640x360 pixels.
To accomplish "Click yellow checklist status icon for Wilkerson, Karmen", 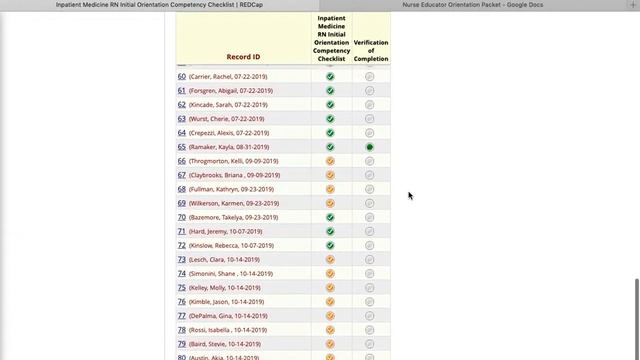I will [330, 203].
